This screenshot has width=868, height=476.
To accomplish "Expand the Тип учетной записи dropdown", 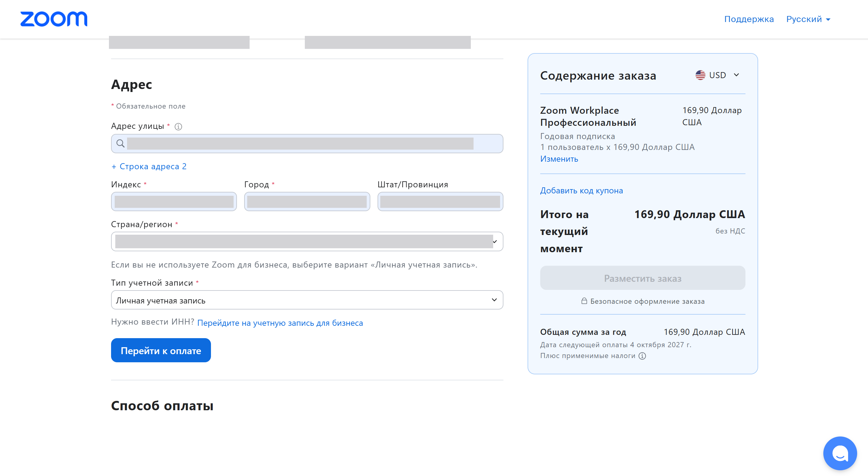I will (x=307, y=300).
